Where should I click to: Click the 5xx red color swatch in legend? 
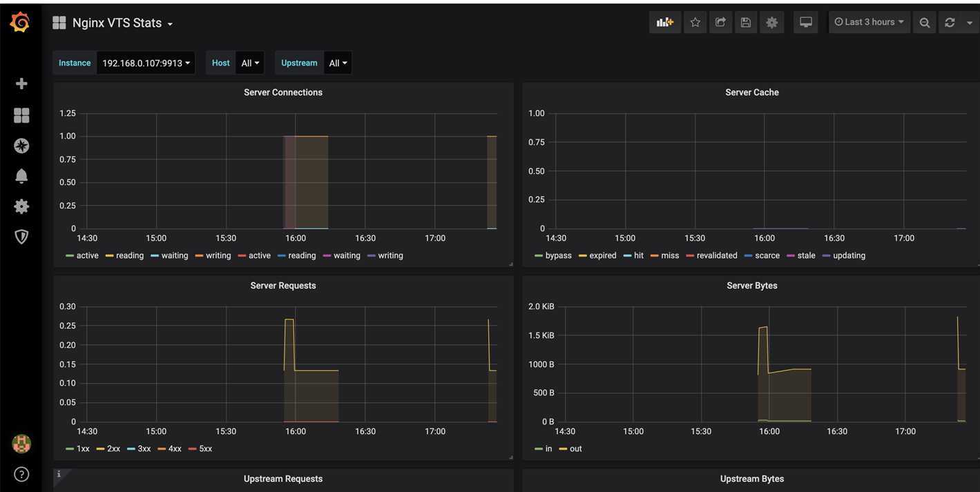(193, 449)
